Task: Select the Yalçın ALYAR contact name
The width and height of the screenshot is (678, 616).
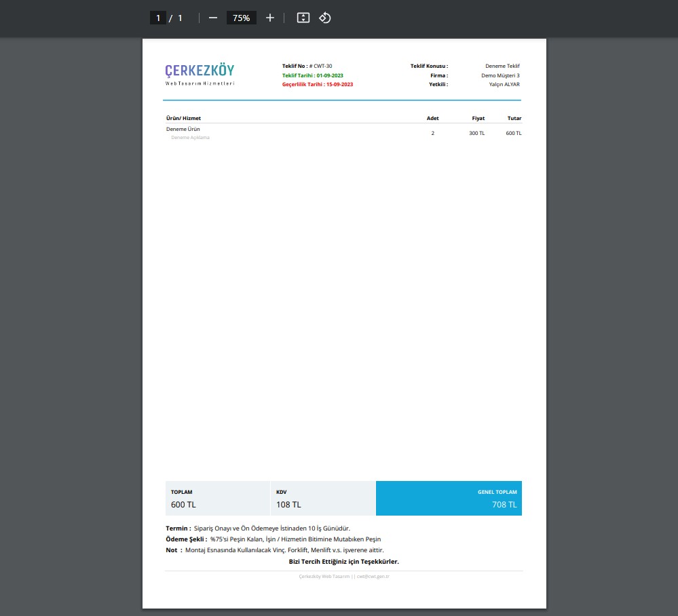Action: [504, 85]
